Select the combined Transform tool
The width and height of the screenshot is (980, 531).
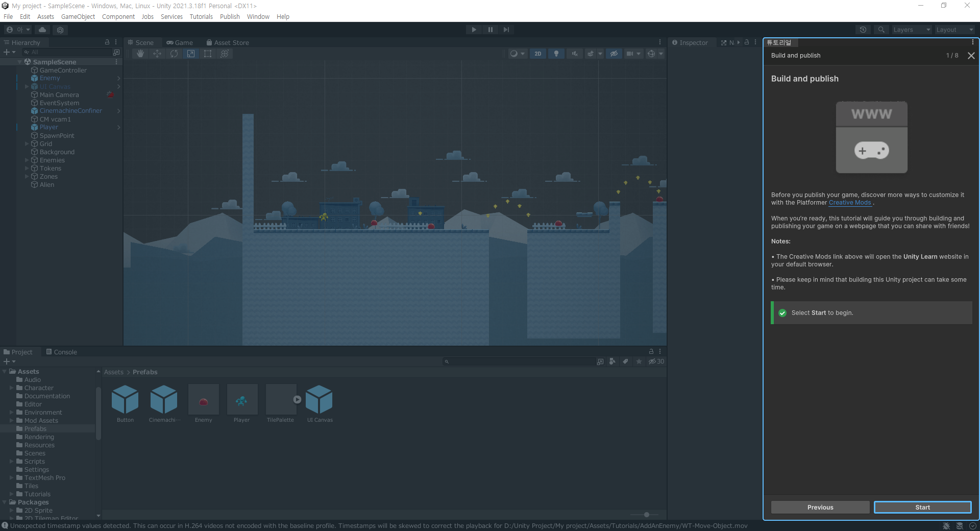225,54
